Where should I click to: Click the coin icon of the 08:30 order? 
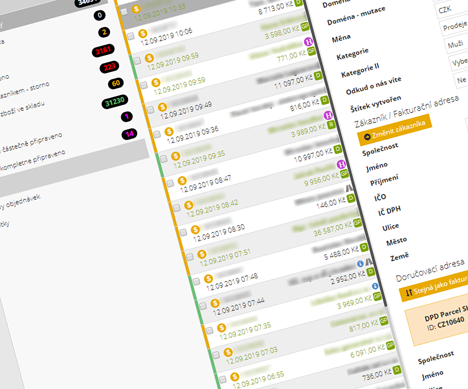point(195,229)
